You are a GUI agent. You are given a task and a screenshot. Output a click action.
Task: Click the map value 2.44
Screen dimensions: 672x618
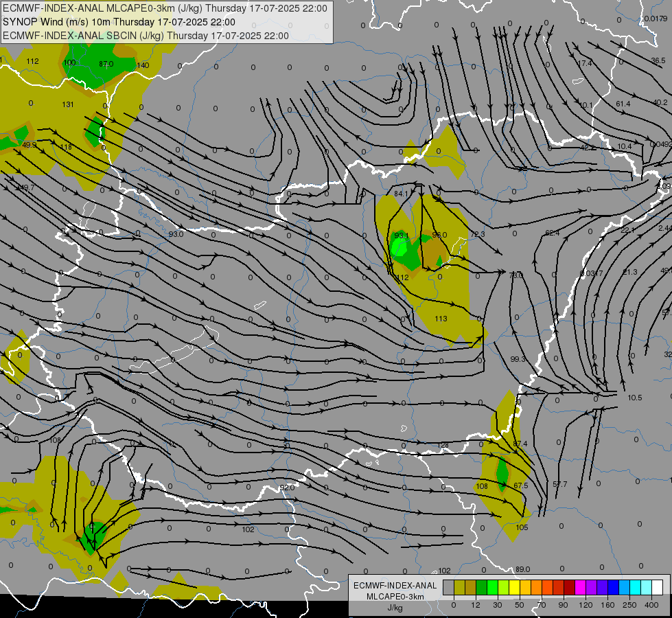pos(666,228)
